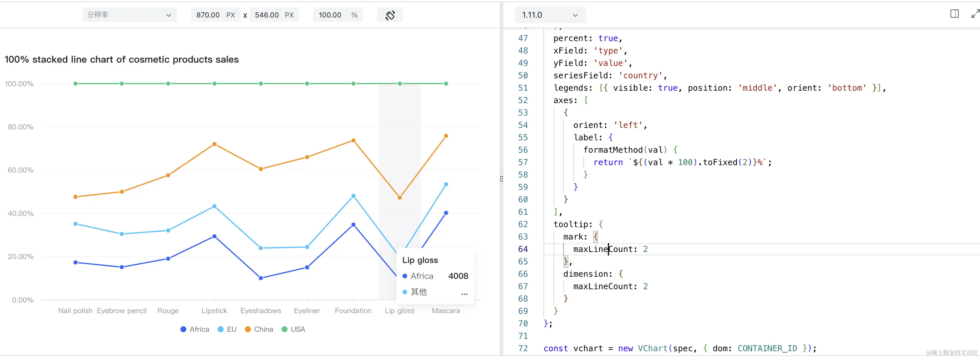Image resolution: width=980 pixels, height=358 pixels.
Task: Click the width field showing 870.00
Action: 208,15
